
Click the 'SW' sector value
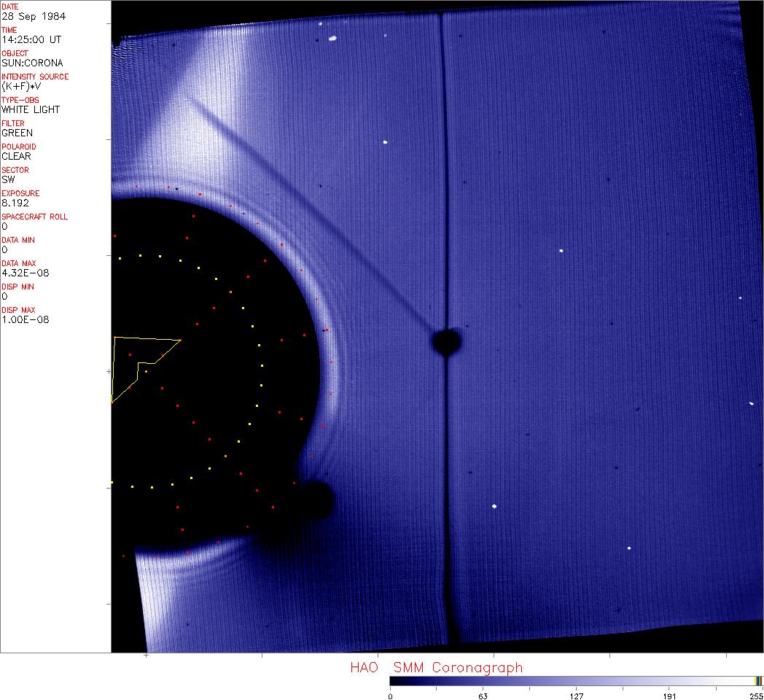tap(9, 179)
